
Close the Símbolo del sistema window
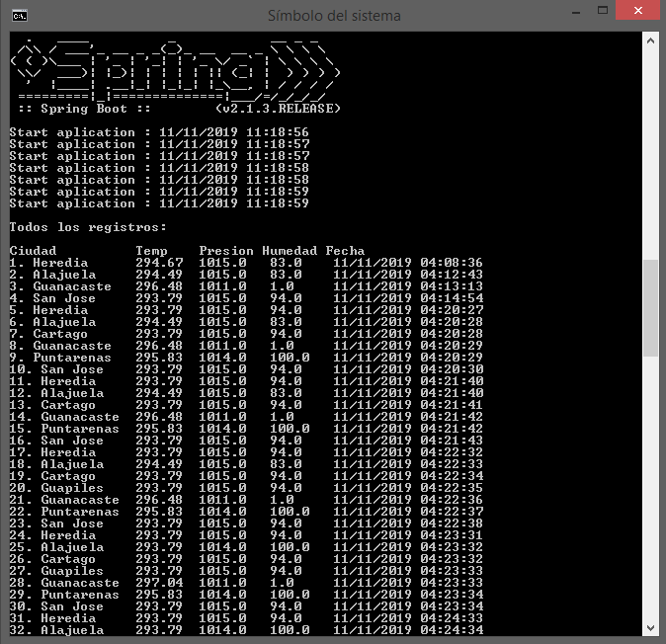point(638,10)
